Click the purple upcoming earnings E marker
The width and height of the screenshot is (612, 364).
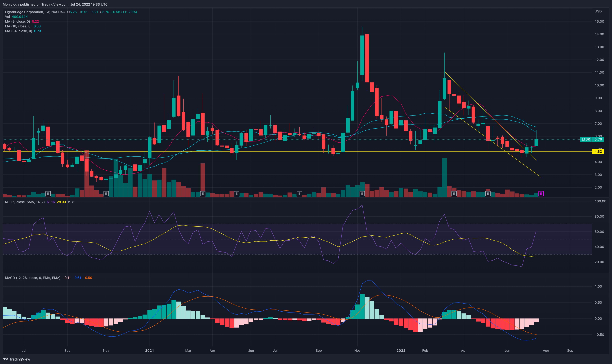541,194
